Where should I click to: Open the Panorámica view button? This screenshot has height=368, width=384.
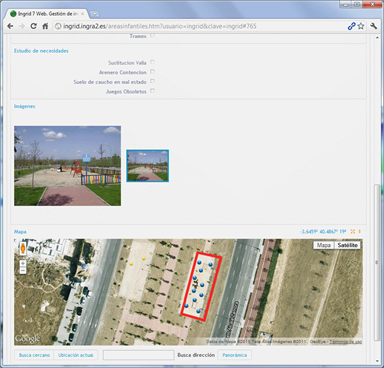point(235,355)
